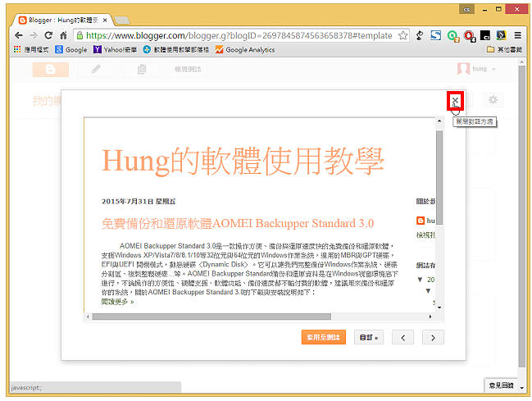Open the hung account dropdown

pyautogui.click(x=477, y=69)
